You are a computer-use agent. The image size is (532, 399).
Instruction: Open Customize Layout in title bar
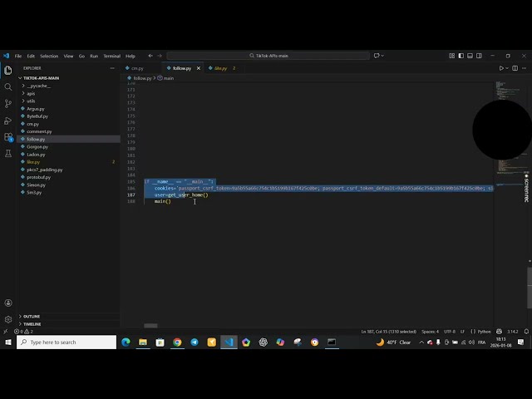pyautogui.click(x=452, y=56)
